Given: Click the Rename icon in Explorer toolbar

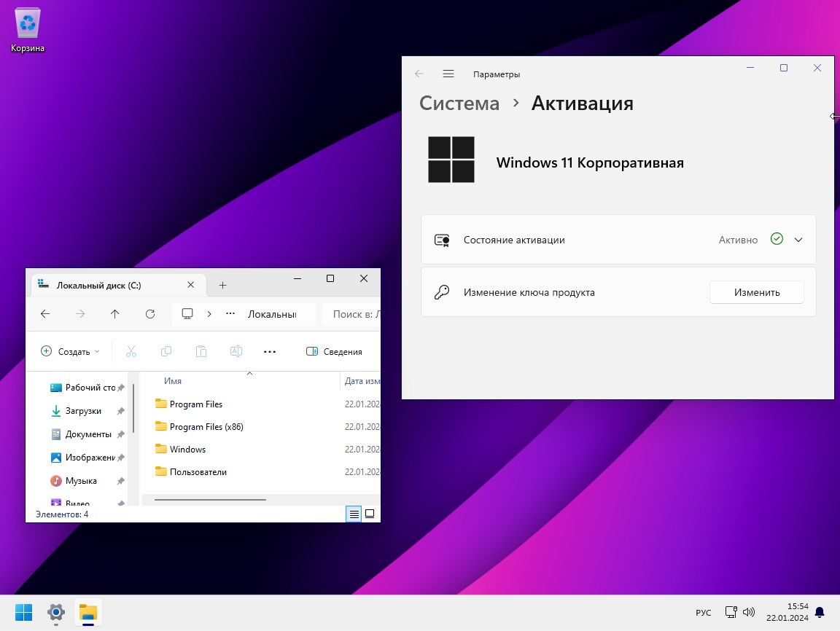Looking at the screenshot, I should click(236, 352).
